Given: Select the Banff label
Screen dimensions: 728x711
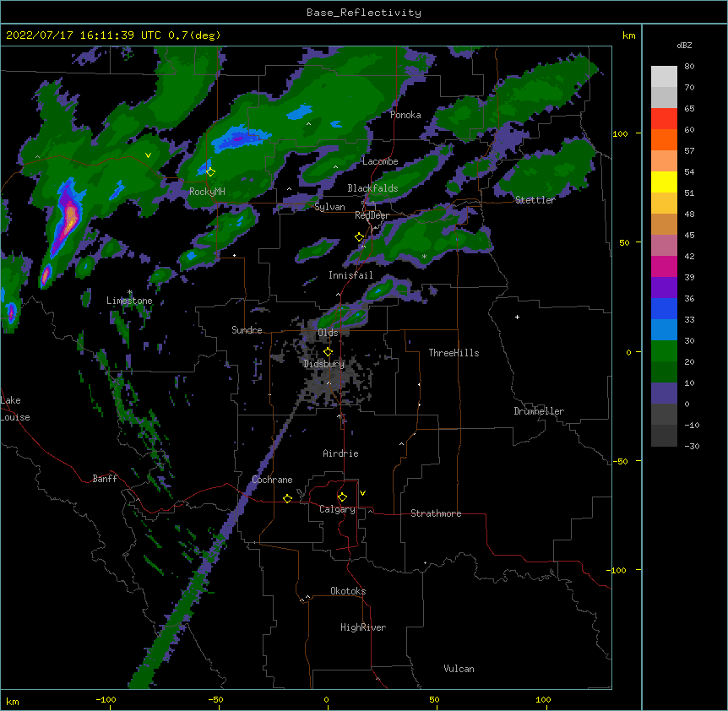Looking at the screenshot, I should [x=105, y=479].
